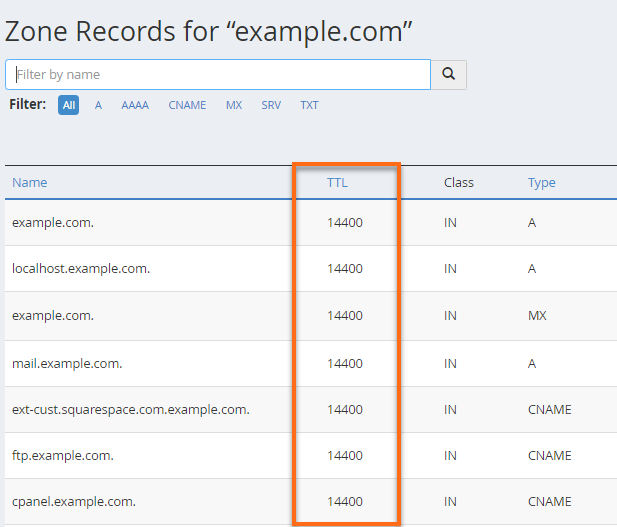Filter records by SRV type
Screen dimensions: 617x527
click(271, 105)
